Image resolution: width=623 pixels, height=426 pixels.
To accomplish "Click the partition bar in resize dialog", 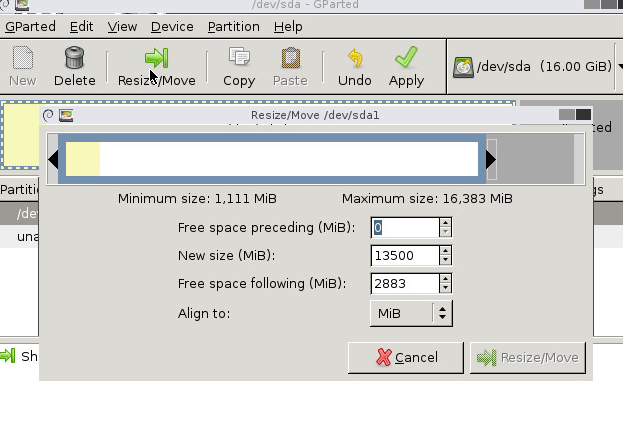I will [272, 159].
